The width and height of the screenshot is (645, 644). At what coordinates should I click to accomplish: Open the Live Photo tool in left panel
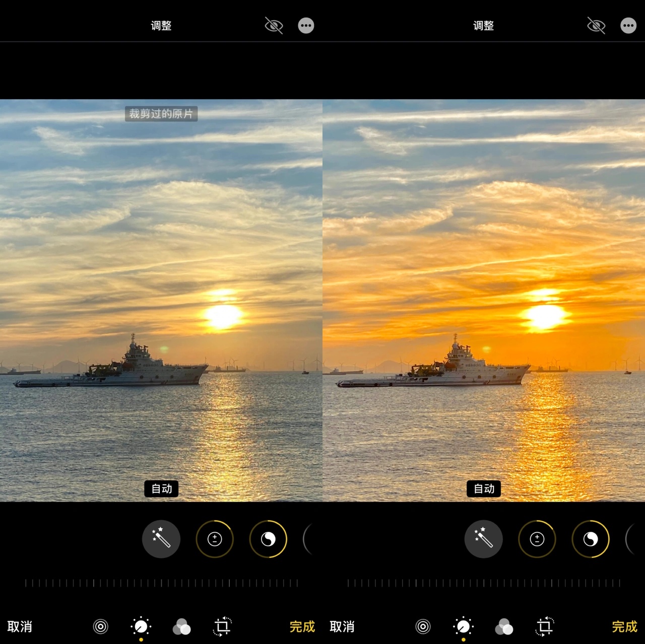101,626
